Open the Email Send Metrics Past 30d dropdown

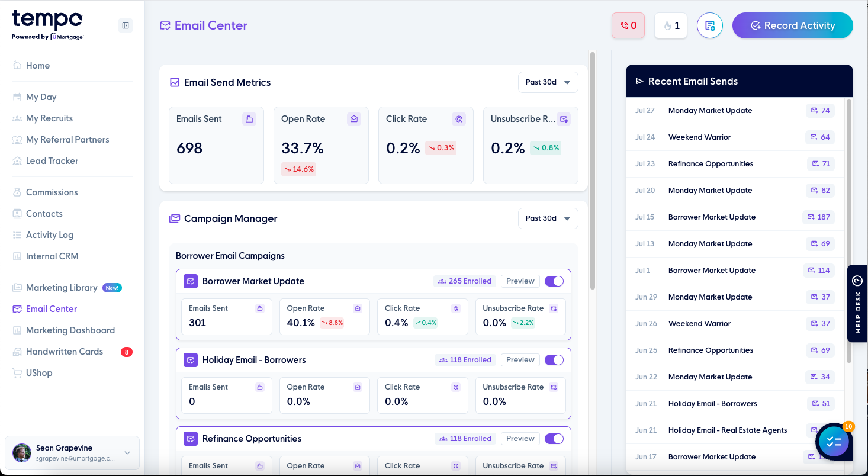click(548, 82)
